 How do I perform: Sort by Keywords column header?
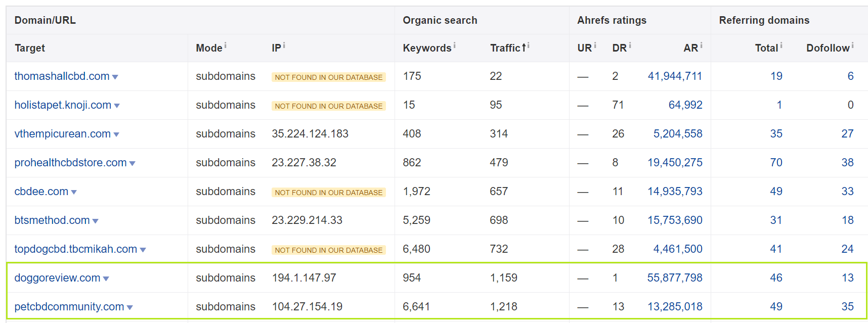tap(427, 48)
